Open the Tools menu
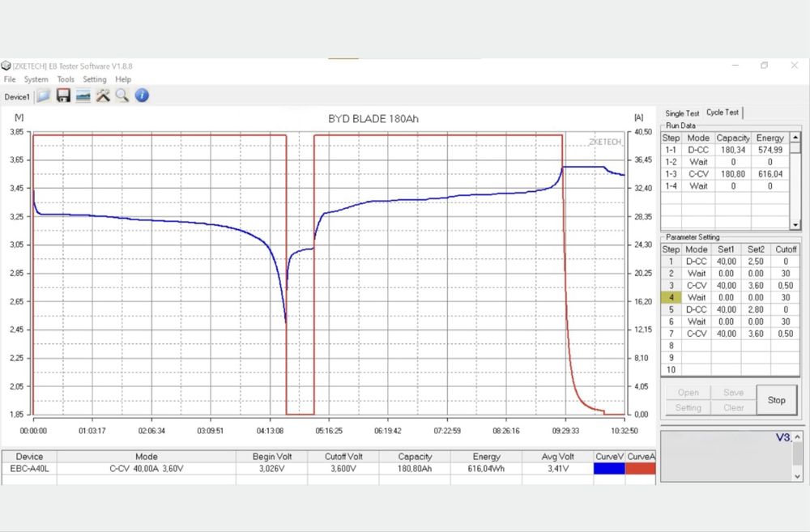The width and height of the screenshot is (810, 532). [66, 79]
